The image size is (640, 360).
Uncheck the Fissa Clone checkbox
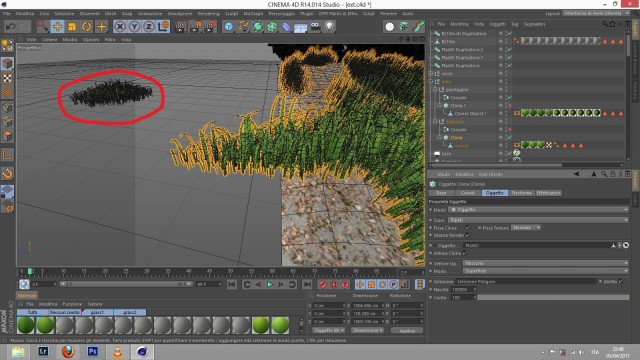[x=468, y=228]
